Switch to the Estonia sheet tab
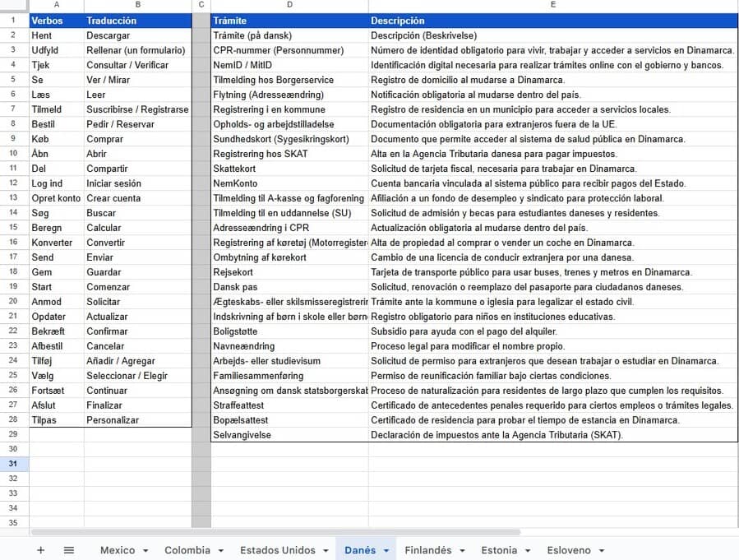This screenshot has width=739, height=560. (x=499, y=550)
